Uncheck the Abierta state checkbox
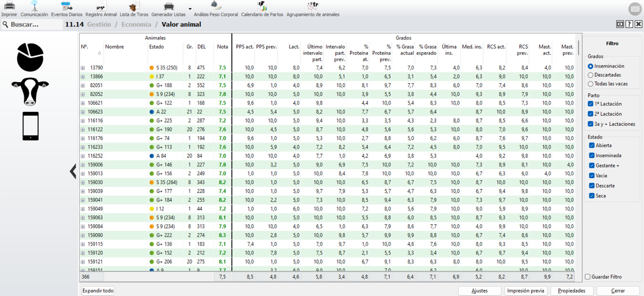 tap(592, 145)
